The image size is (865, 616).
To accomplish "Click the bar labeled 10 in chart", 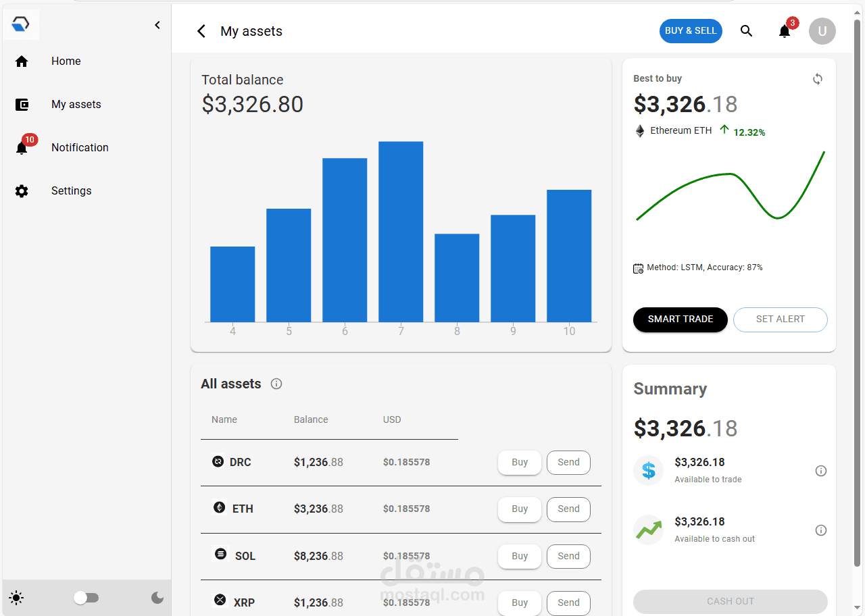I will 569,256.
